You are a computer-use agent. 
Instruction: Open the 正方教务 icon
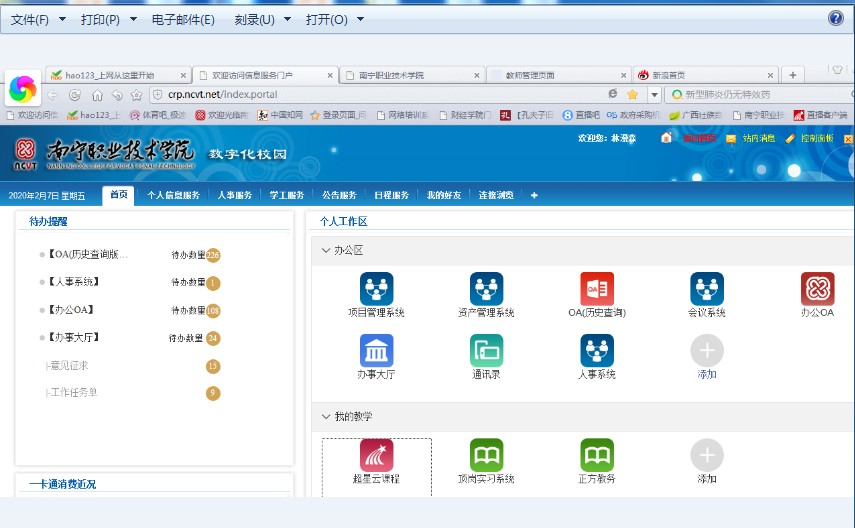point(597,456)
